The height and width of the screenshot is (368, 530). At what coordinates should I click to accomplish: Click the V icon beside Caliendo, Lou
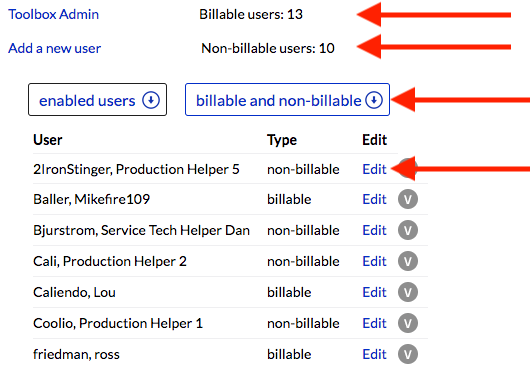pos(408,292)
